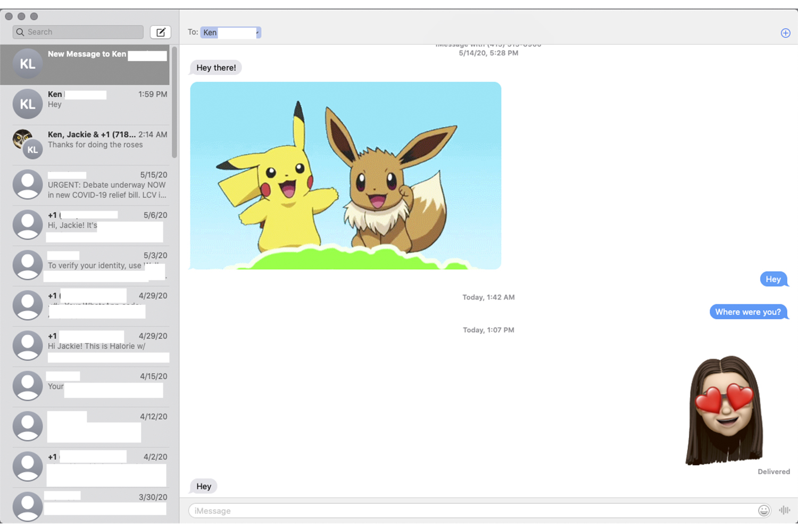Click the blank avatar of 5/15/20 chat
This screenshot has height=532, width=798.
pos(28,185)
